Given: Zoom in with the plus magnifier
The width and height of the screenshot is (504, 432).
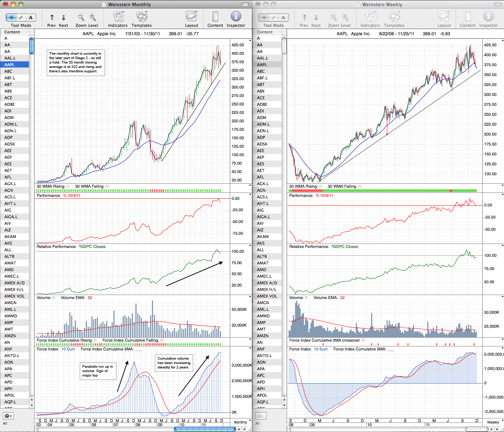Looking at the screenshot, I should pos(93,17).
